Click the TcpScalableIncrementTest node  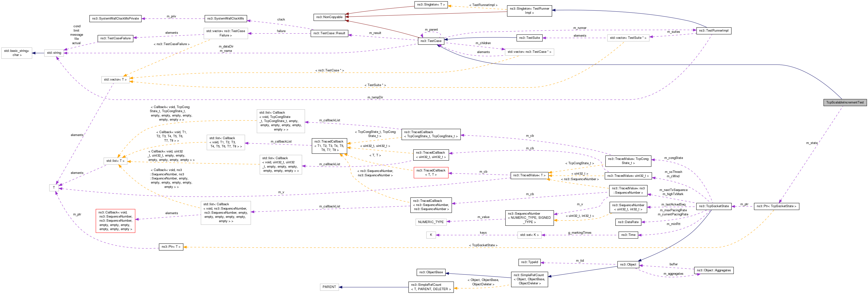pos(845,102)
